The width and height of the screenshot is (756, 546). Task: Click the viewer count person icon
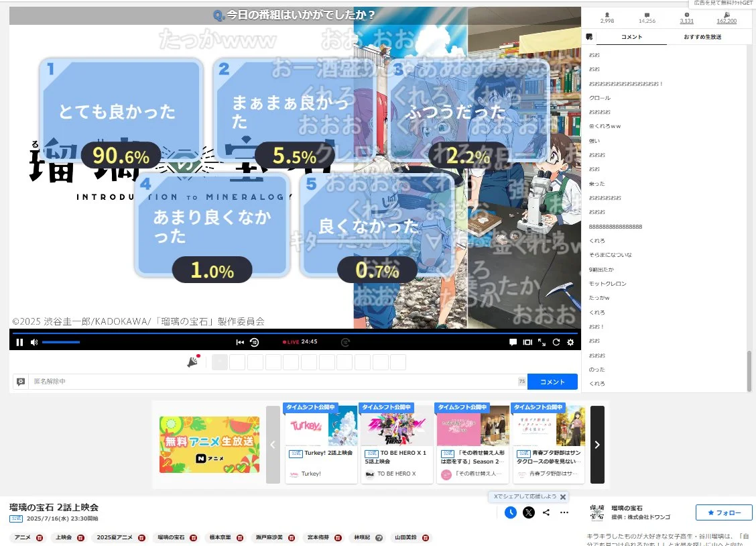click(607, 15)
